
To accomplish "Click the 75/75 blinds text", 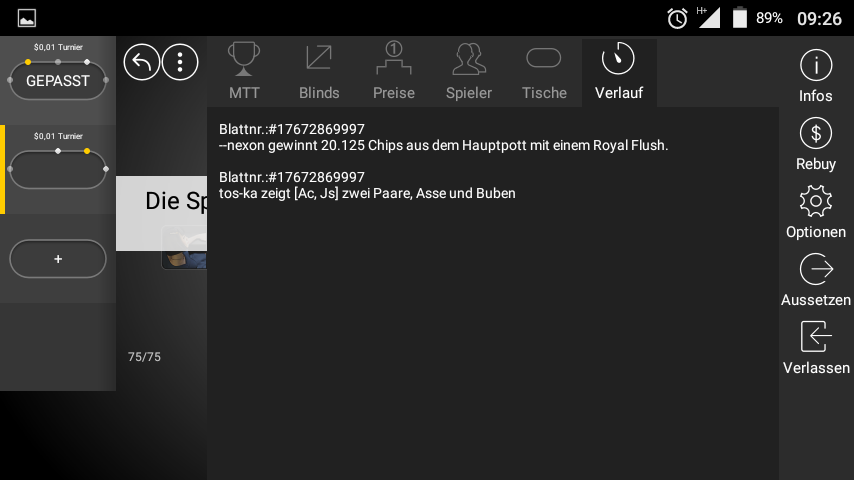I will pyautogui.click(x=144, y=357).
